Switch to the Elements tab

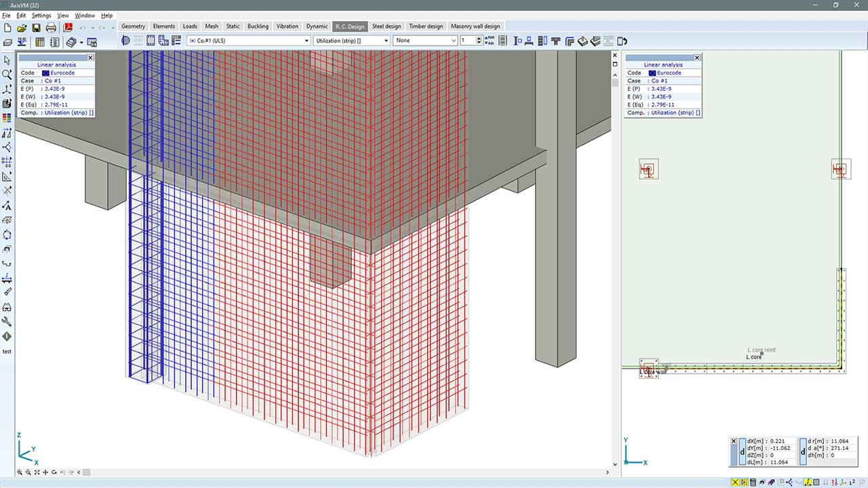[164, 26]
